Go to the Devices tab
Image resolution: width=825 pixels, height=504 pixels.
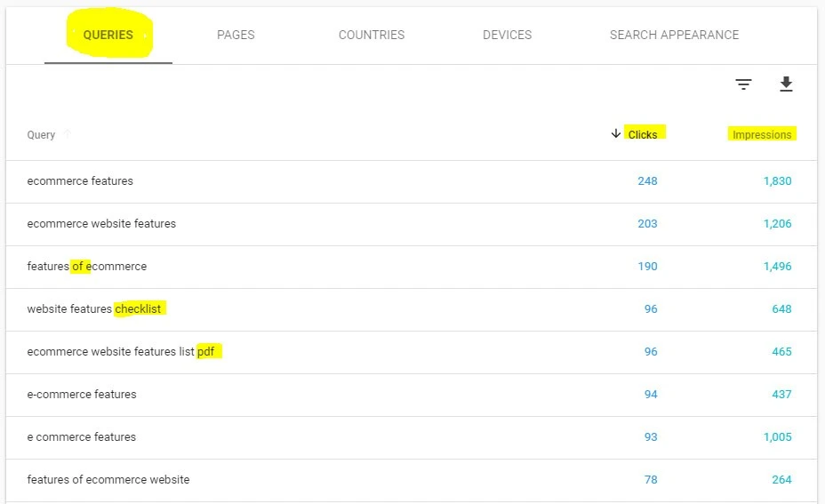tap(507, 35)
